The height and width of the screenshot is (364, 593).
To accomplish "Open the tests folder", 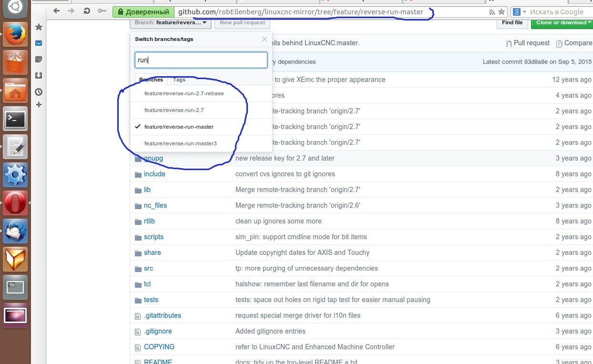I will coord(151,300).
